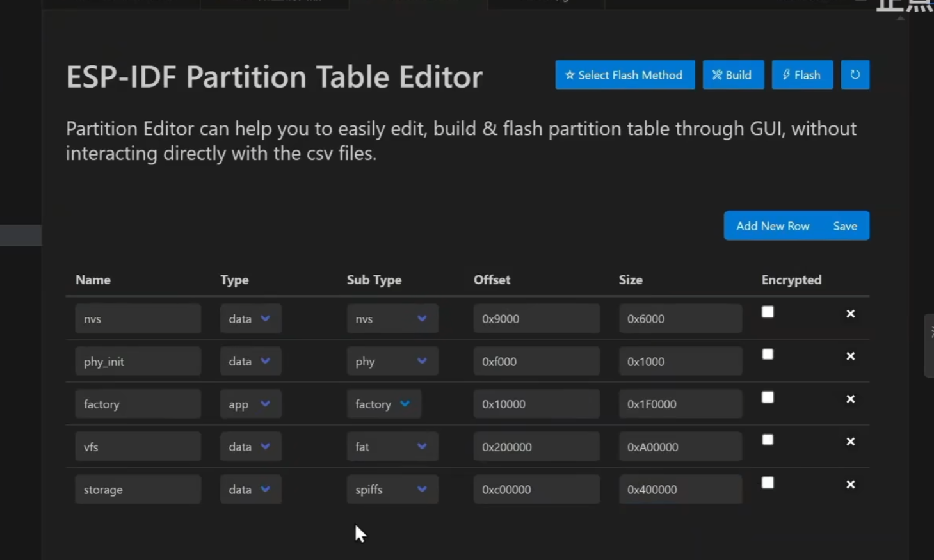This screenshot has height=560, width=934.
Task: Click the Flash button with lightning icon
Action: 802,75
